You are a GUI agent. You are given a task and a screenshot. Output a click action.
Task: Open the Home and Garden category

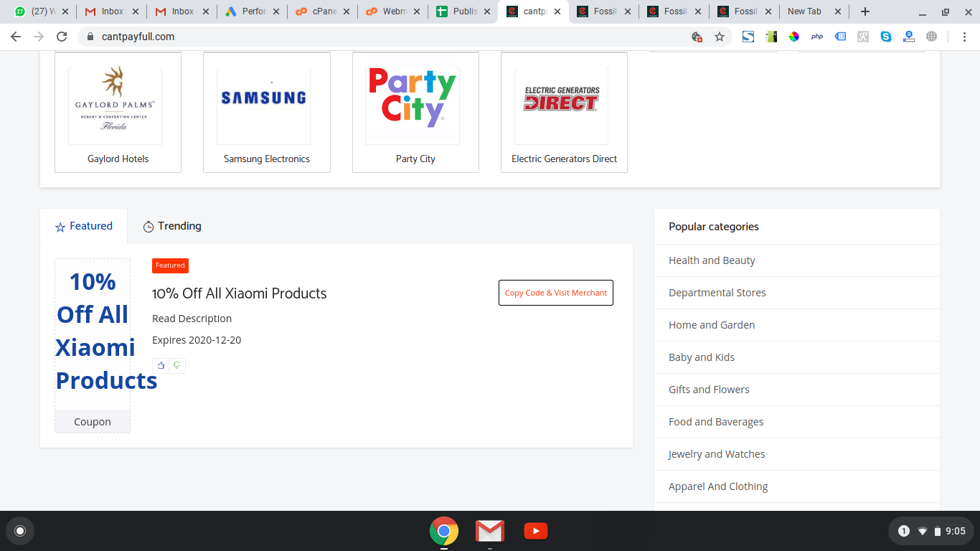point(712,325)
